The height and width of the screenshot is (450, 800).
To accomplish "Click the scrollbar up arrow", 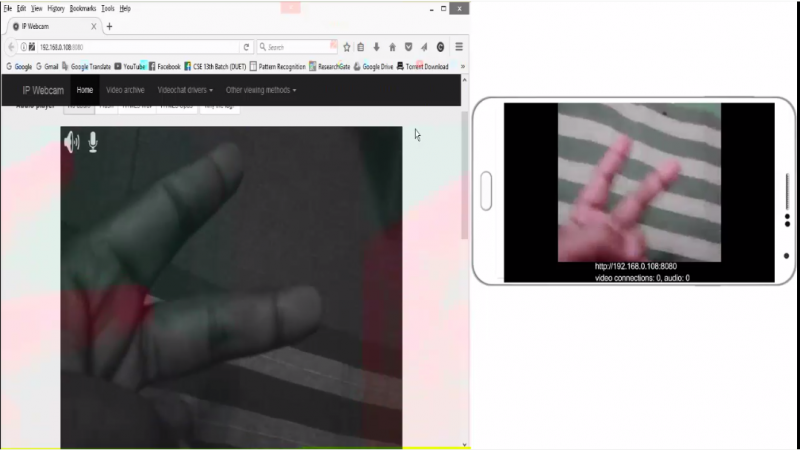I will [464, 80].
